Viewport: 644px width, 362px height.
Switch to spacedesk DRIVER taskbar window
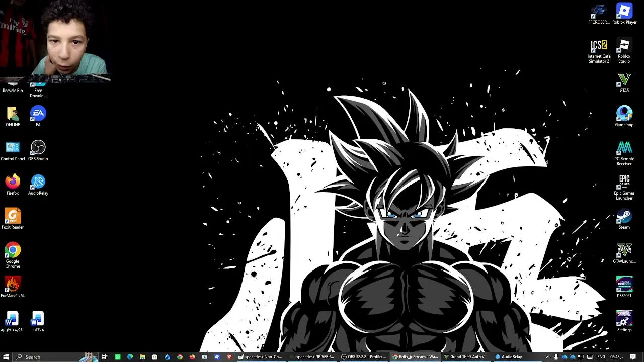[x=312, y=357]
